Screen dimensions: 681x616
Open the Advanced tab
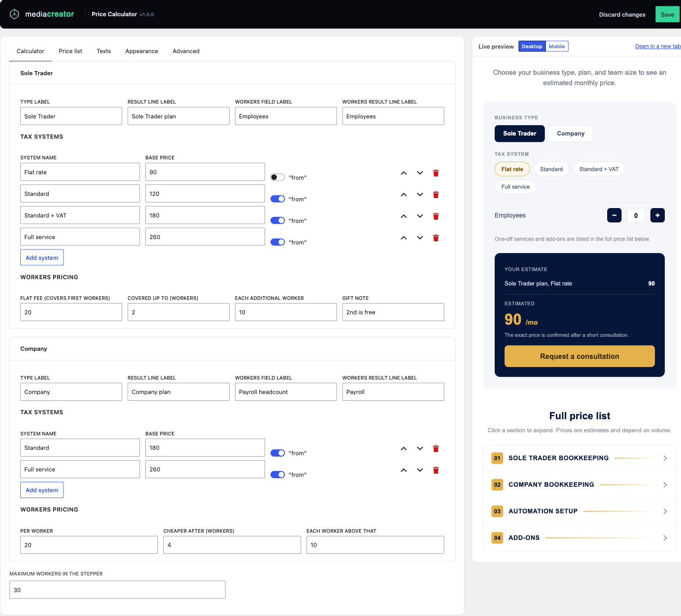click(x=186, y=51)
